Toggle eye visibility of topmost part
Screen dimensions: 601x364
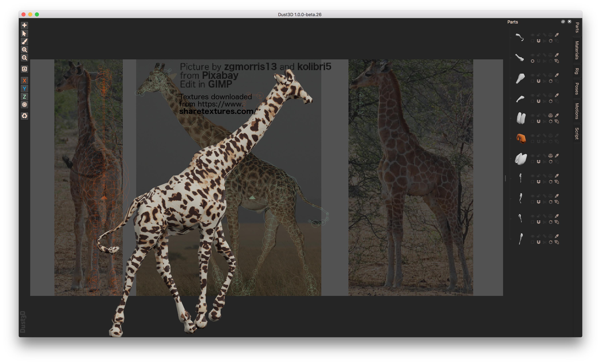(x=532, y=35)
